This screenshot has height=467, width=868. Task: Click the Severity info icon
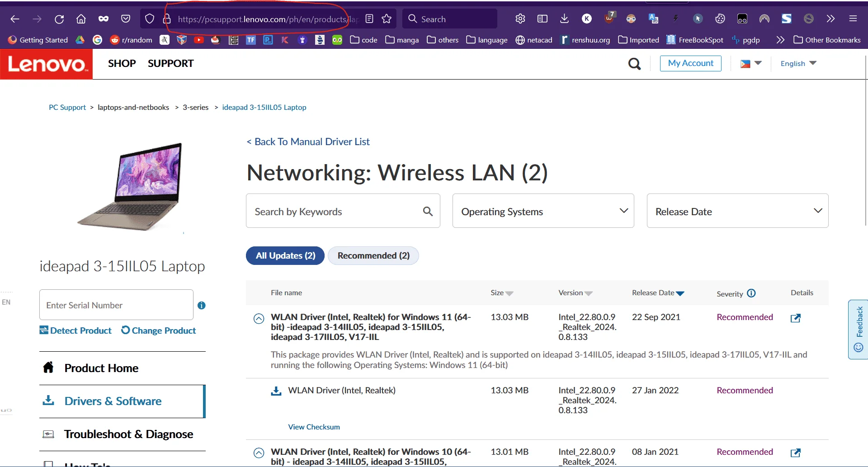coord(751,293)
